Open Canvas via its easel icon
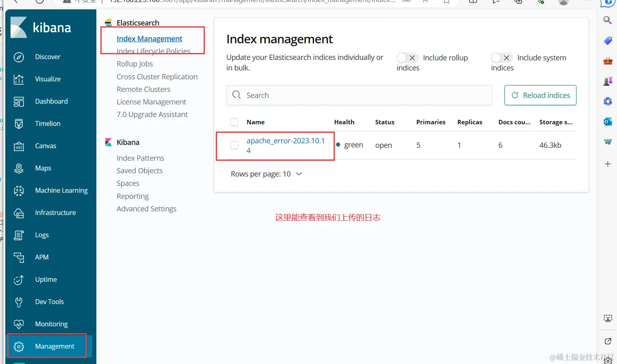This screenshot has height=364, width=617. pyautogui.click(x=19, y=146)
